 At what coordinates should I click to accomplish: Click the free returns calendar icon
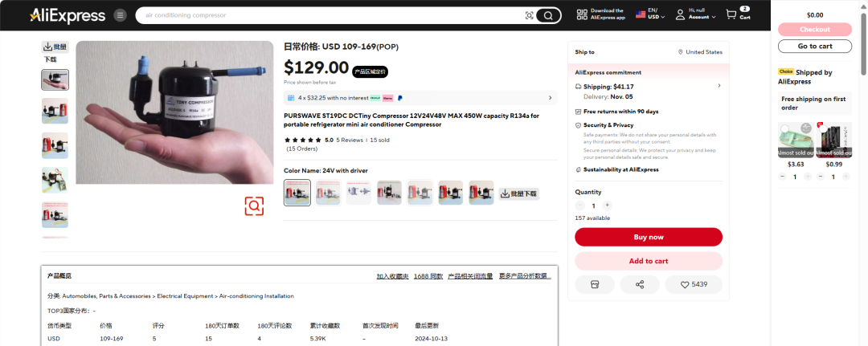point(578,112)
